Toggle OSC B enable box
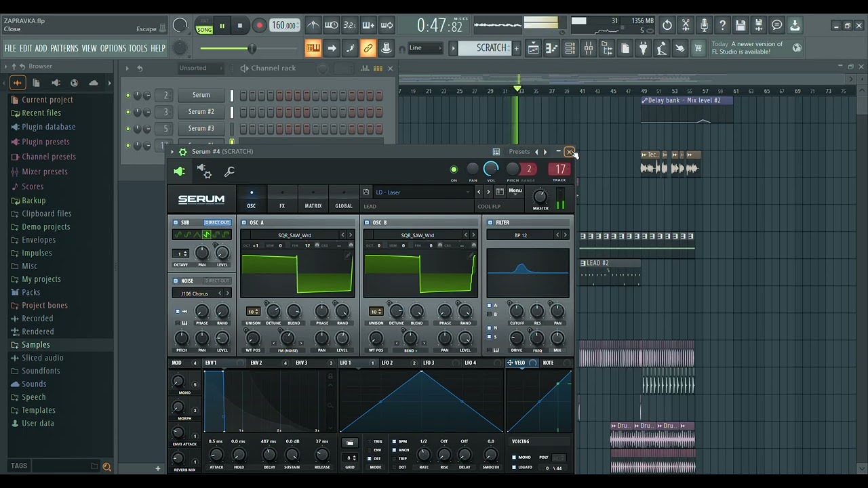 click(x=367, y=222)
